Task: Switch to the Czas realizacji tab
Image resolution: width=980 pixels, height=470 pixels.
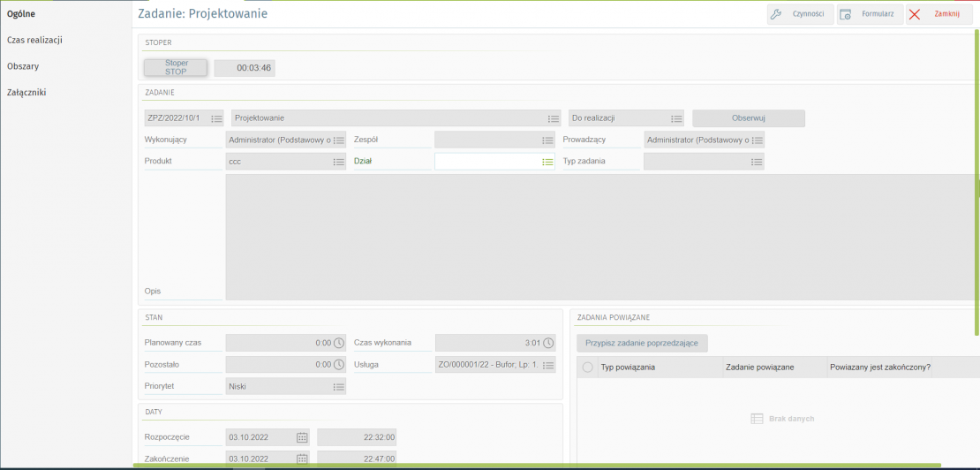Action: (34, 40)
